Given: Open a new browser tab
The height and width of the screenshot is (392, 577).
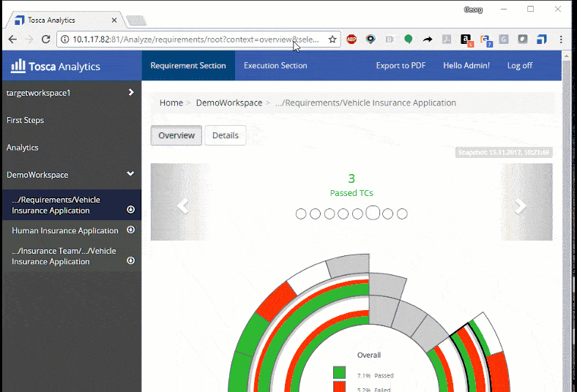Looking at the screenshot, I should tap(136, 20).
